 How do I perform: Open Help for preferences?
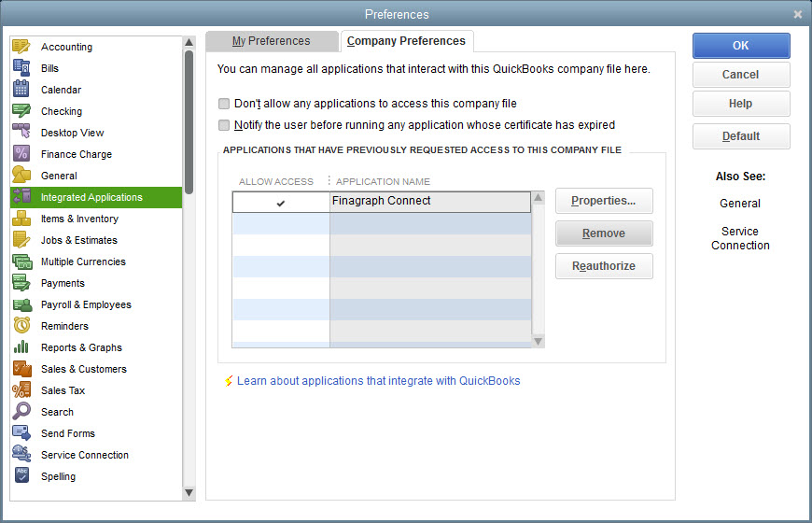click(x=741, y=104)
